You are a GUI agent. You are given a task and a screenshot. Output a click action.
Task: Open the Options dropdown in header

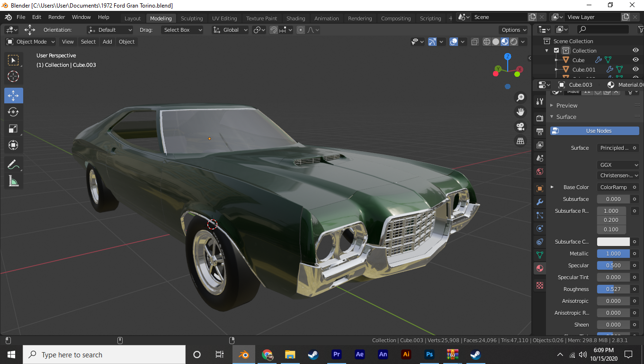click(514, 30)
